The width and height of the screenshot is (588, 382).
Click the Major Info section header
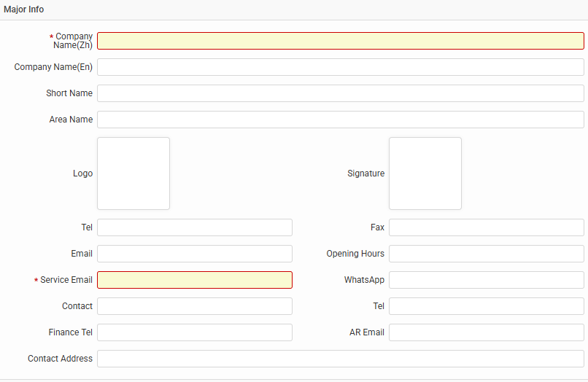coord(24,9)
